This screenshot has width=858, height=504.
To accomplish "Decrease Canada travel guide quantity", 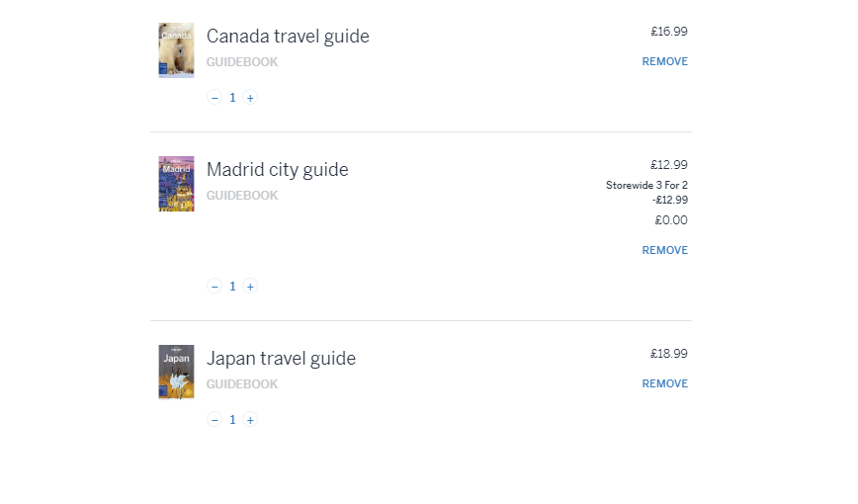I will pos(214,98).
